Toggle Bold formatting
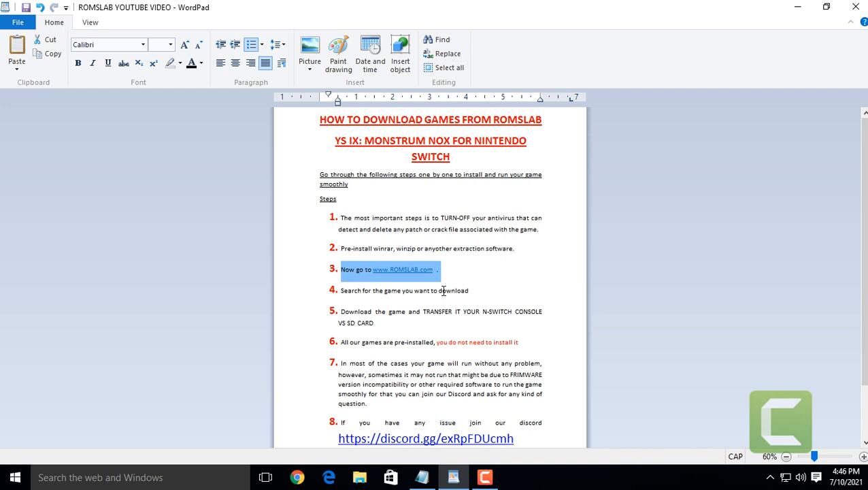 tap(78, 63)
